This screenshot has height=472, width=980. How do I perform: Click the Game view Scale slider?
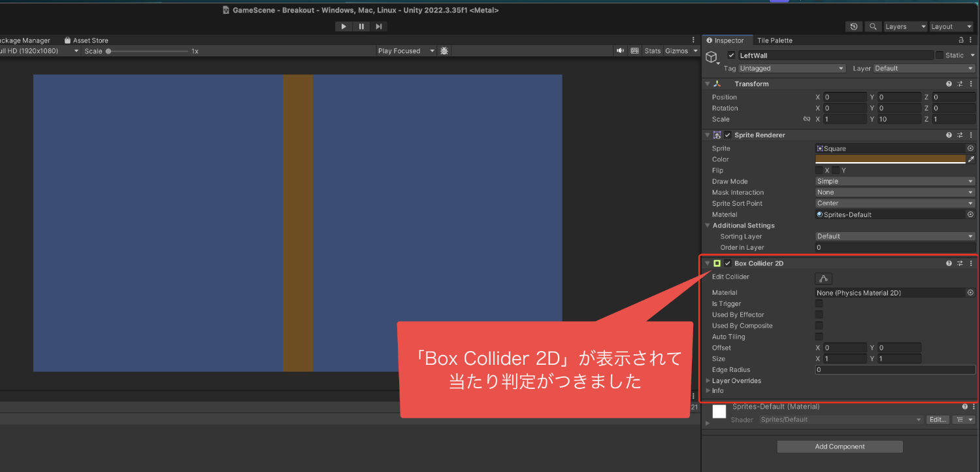click(148, 51)
